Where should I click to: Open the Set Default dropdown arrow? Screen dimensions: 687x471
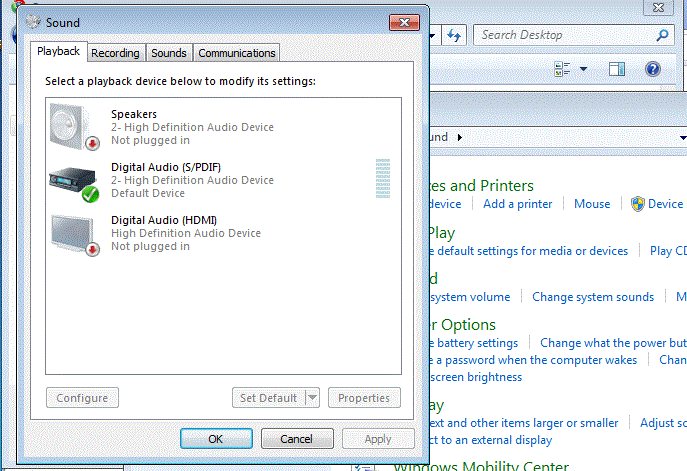312,398
